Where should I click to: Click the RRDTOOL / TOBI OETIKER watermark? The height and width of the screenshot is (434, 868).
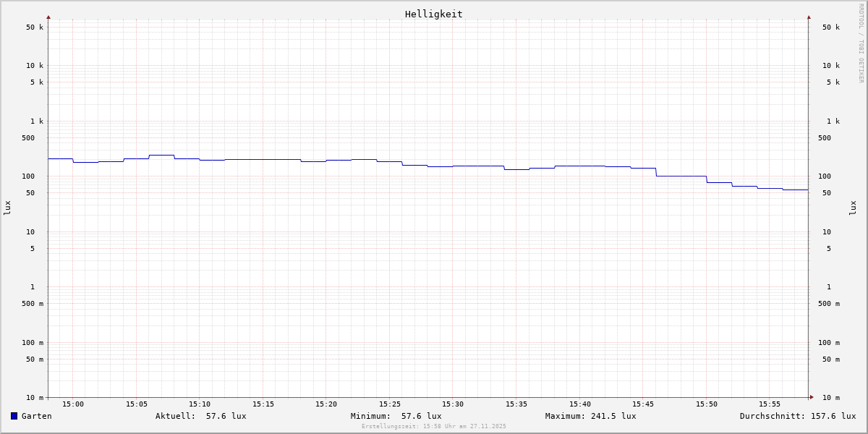pos(861,43)
